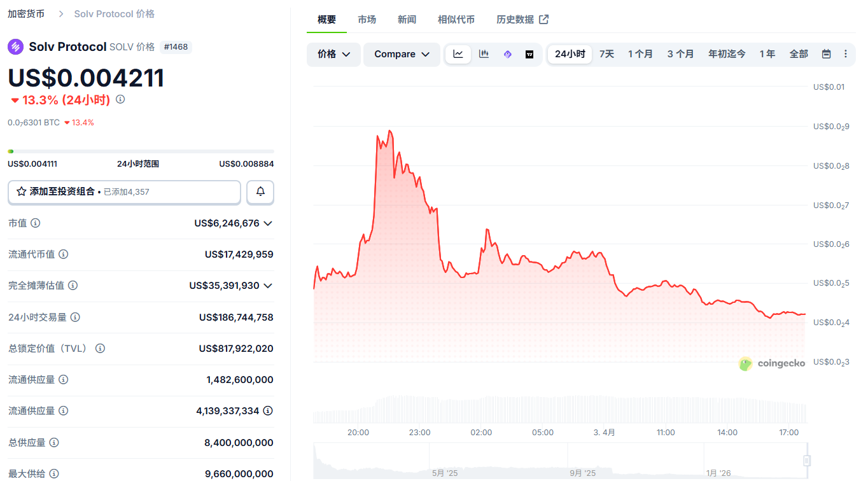
Task: Click the purple diamond chart icon
Action: [x=507, y=54]
